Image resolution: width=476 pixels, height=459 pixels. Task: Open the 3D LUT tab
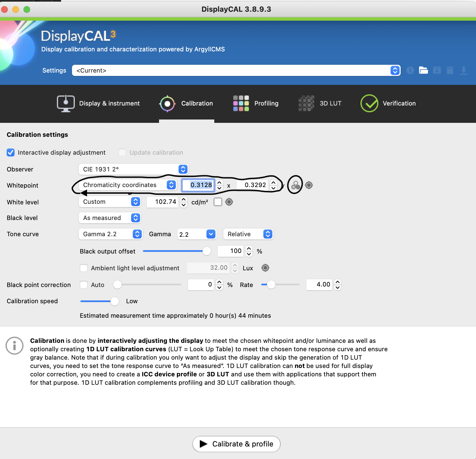click(x=320, y=103)
